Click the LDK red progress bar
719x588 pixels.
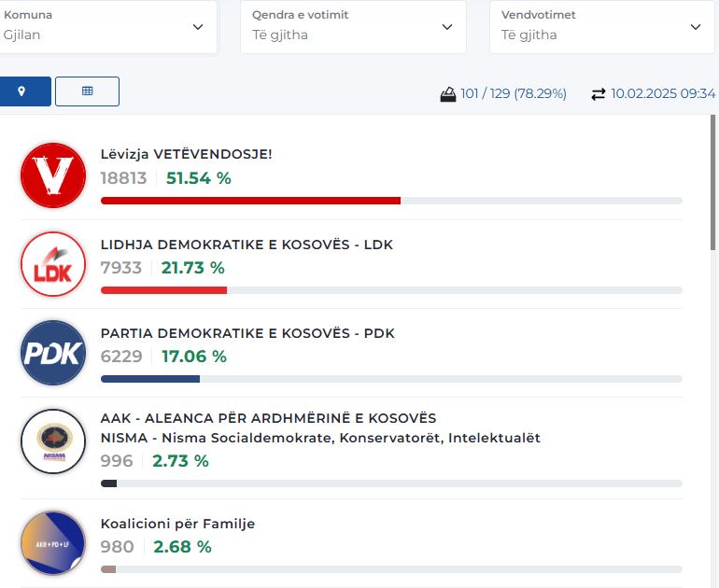coord(163,290)
